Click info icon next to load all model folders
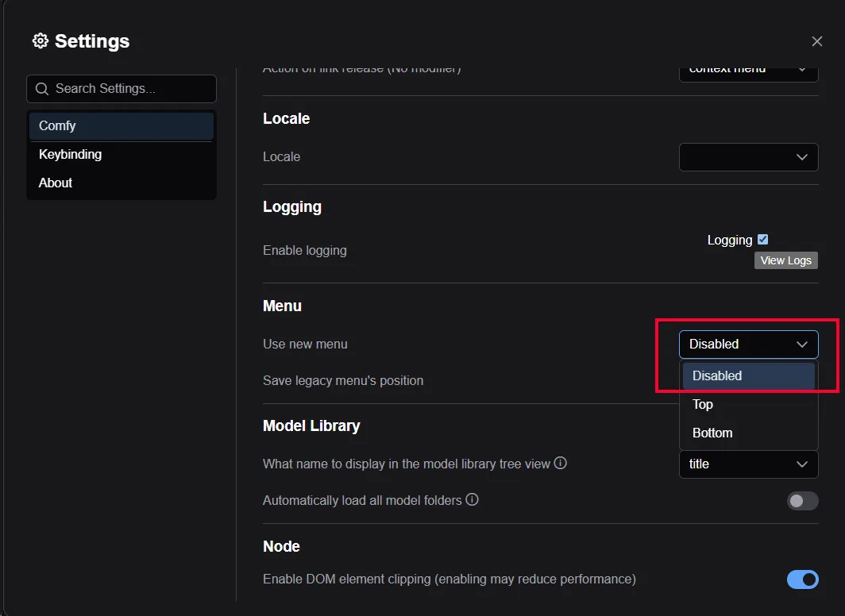Viewport: 845px width, 616px height. (x=472, y=499)
